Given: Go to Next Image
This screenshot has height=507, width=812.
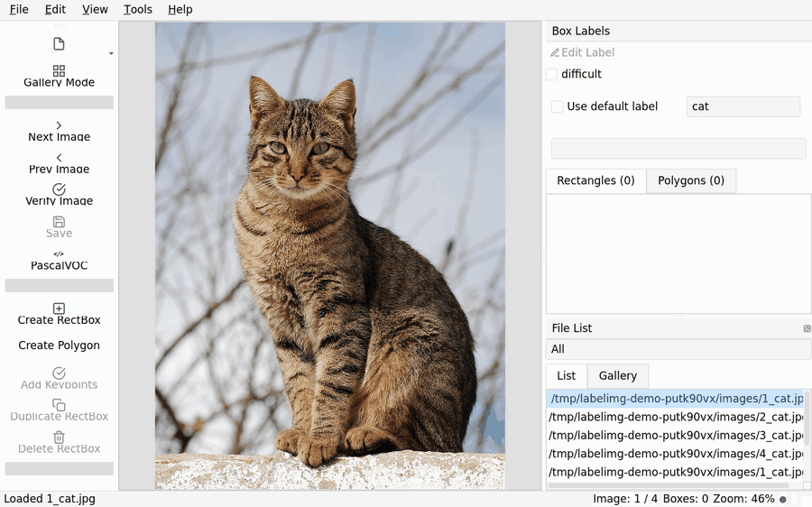Looking at the screenshot, I should pos(59,132).
